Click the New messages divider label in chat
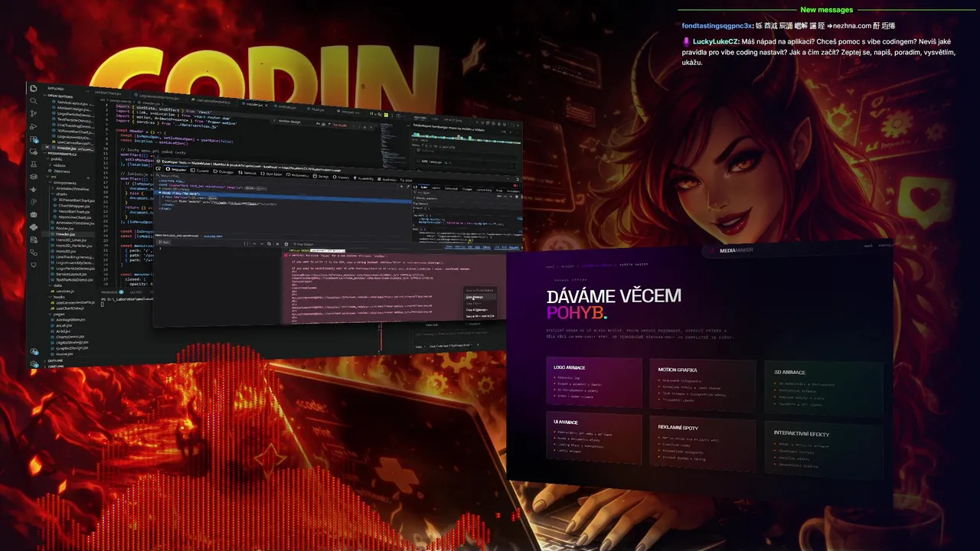This screenshot has width=980, height=551. coord(826,10)
